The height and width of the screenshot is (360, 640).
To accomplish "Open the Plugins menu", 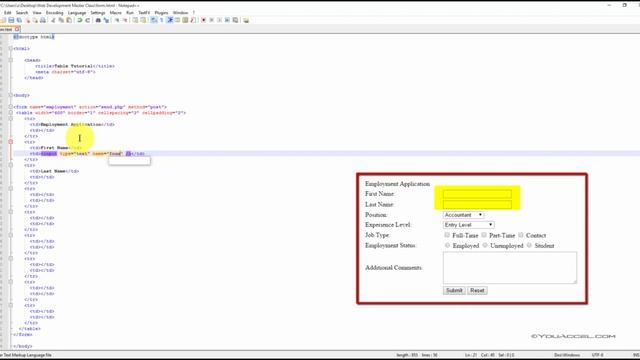I will [x=161, y=13].
